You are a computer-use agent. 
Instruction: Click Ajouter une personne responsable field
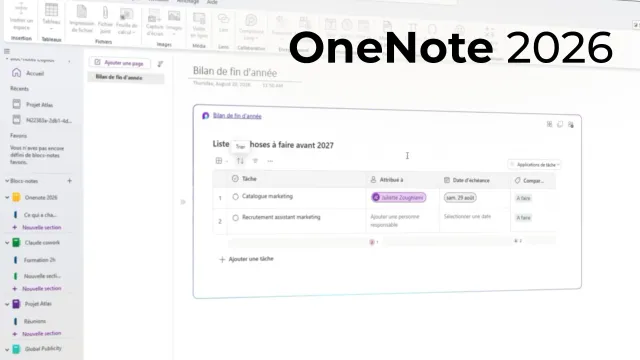(x=395, y=220)
